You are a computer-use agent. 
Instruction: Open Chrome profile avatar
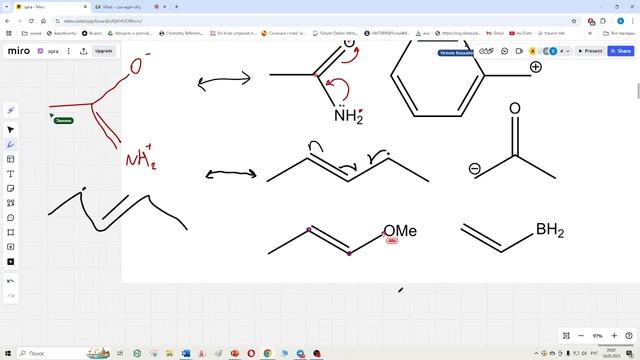point(620,21)
